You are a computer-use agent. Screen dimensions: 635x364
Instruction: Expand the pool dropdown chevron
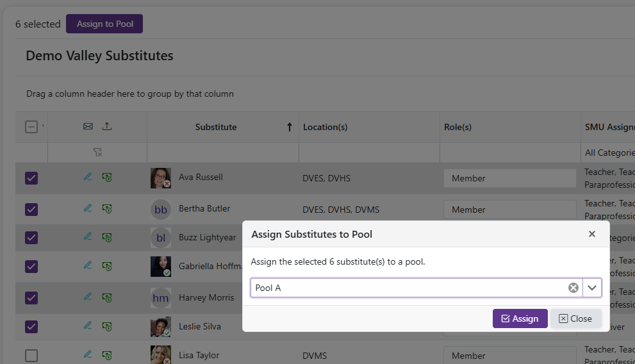(592, 288)
